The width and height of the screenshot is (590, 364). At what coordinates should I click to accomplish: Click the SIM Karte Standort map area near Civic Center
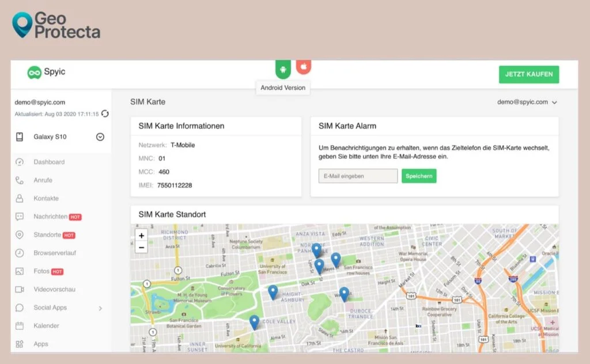pos(432,241)
